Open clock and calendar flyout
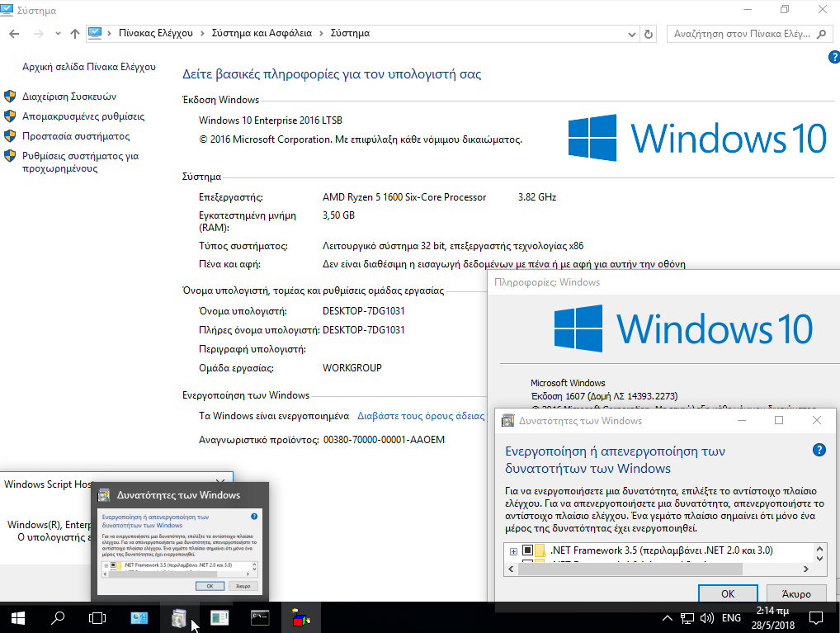The image size is (840, 633). [x=772, y=618]
